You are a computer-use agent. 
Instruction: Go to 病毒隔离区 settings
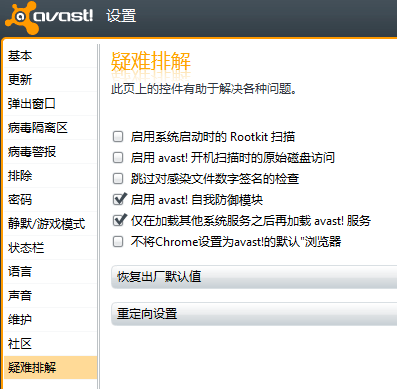[x=50, y=128]
